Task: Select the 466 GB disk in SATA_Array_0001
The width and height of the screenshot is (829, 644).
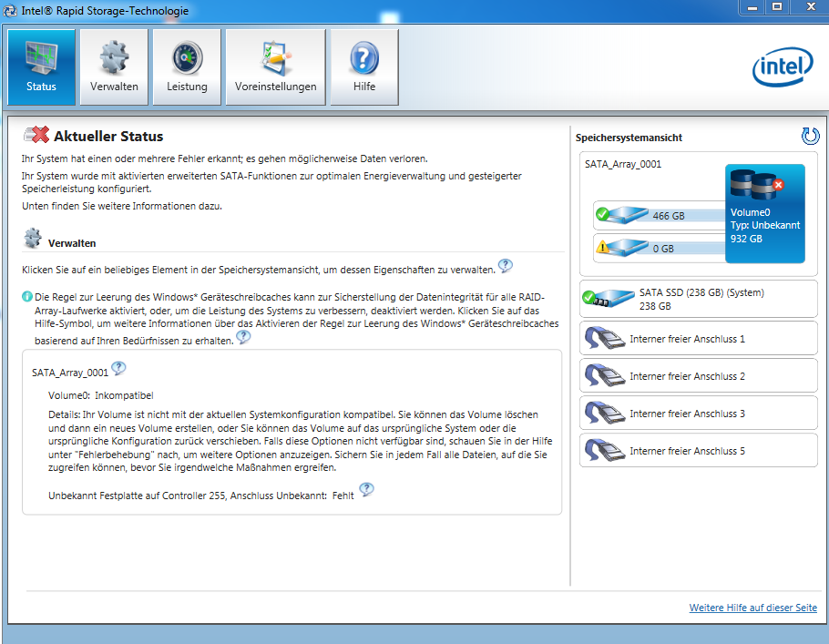Action: (x=660, y=215)
